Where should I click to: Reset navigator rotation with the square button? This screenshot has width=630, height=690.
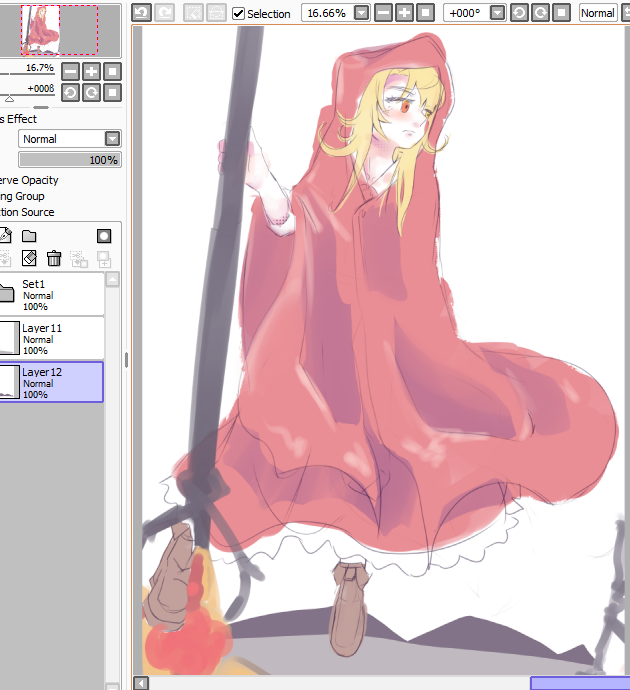coord(112,92)
